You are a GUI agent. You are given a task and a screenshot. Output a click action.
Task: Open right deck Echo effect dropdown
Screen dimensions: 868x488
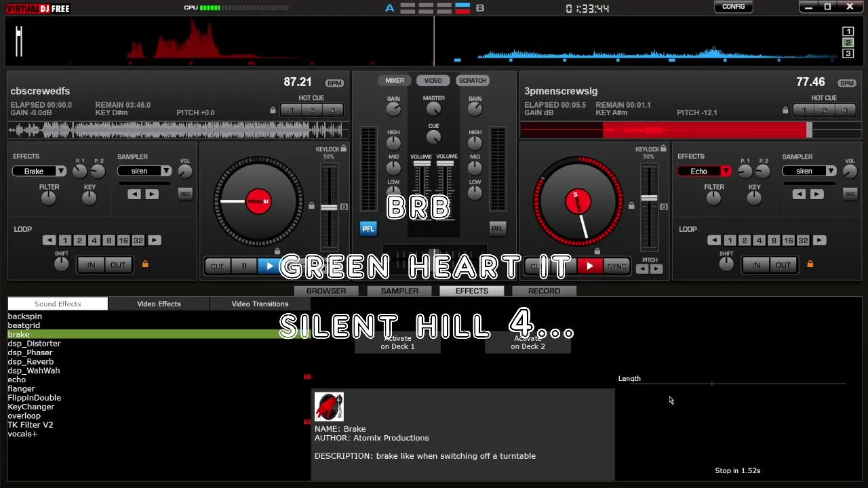726,171
